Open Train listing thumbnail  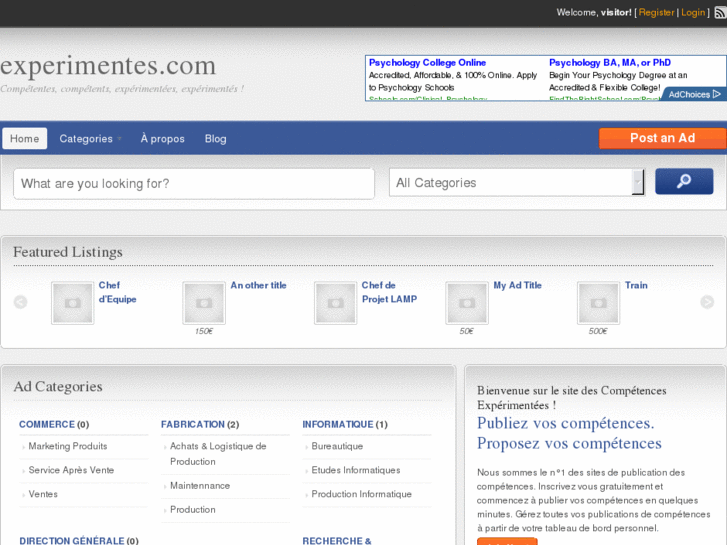[599, 303]
